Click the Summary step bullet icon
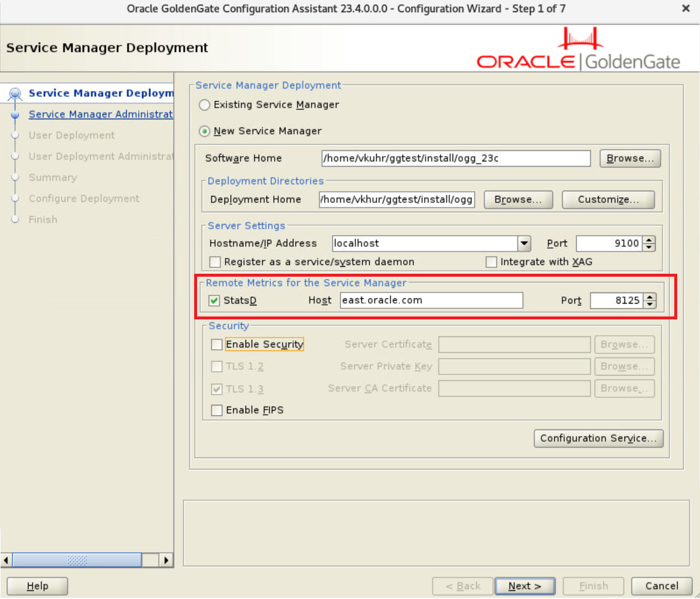 [x=16, y=177]
